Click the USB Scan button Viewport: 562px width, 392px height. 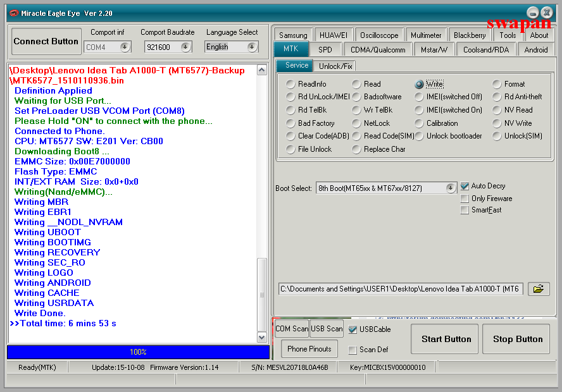[327, 329]
